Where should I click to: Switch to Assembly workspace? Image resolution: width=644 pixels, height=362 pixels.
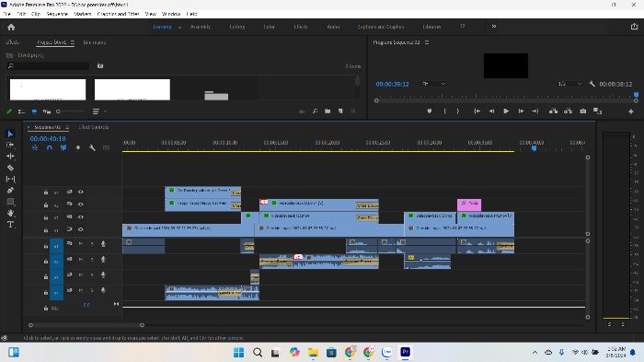coord(201,27)
